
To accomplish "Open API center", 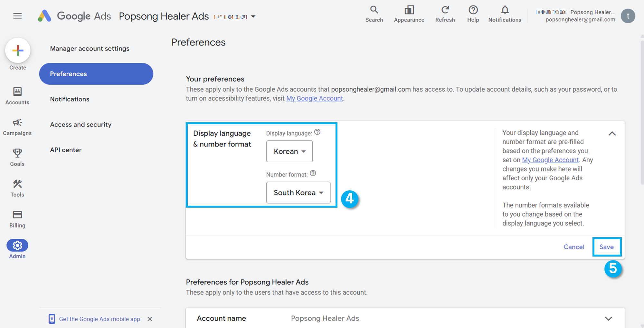I will tap(66, 150).
